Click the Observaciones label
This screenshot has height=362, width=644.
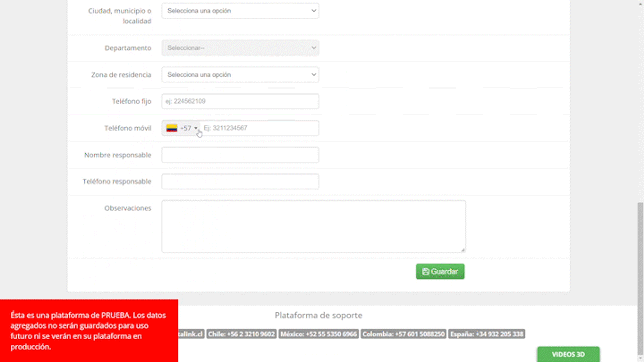[128, 208]
